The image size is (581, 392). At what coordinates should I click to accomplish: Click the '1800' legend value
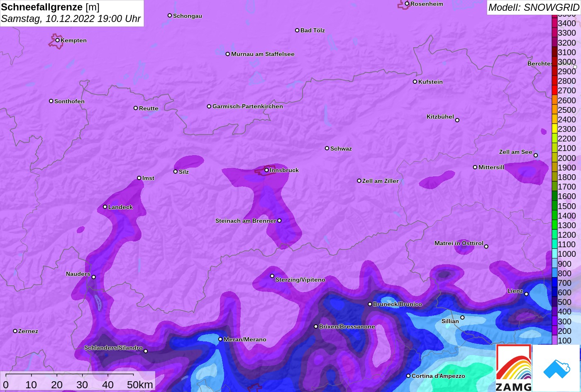[567, 178]
